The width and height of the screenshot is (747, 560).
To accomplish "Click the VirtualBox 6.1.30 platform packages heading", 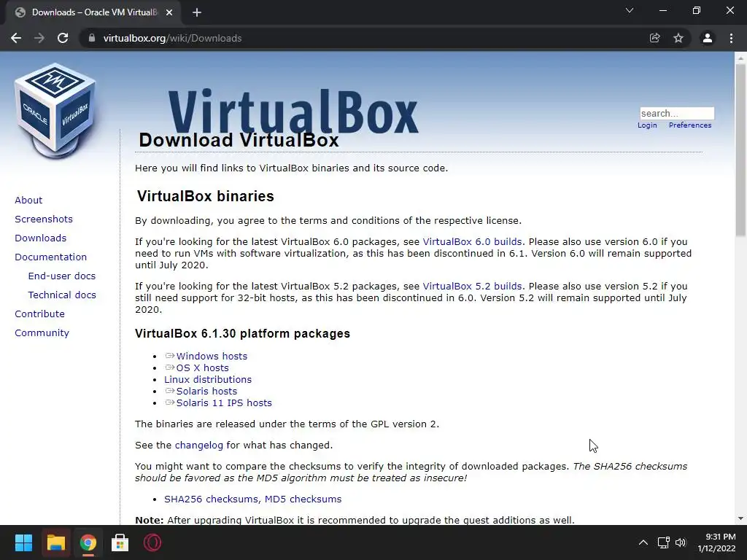I will pyautogui.click(x=242, y=333).
